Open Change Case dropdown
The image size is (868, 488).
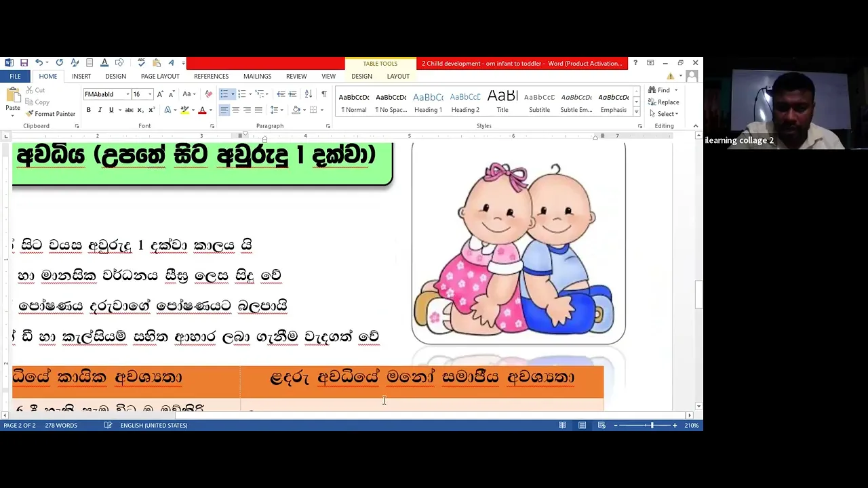click(188, 94)
